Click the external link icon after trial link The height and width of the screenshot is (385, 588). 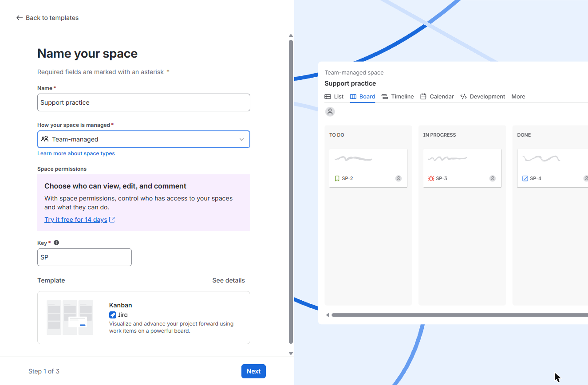click(112, 220)
